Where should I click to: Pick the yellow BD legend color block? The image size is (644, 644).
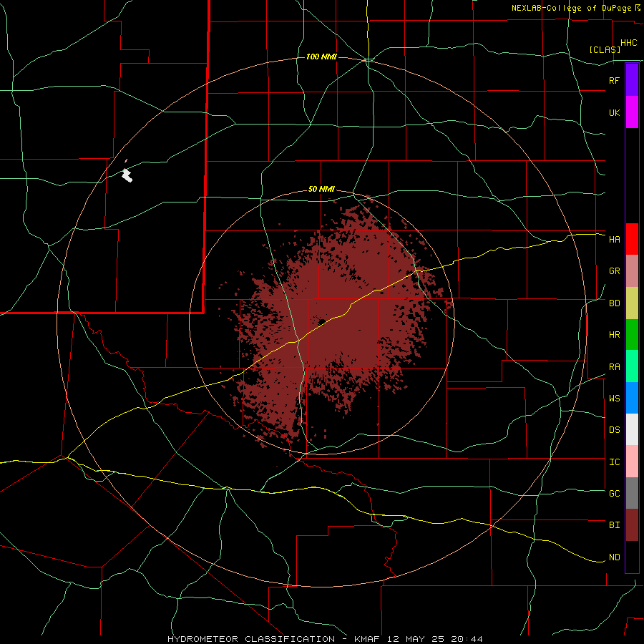632,303
